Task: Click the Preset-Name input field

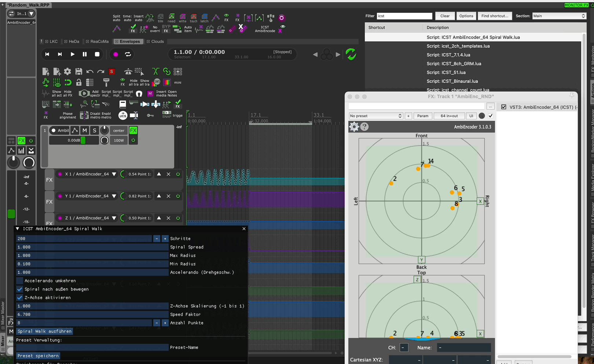Action: [x=92, y=348]
